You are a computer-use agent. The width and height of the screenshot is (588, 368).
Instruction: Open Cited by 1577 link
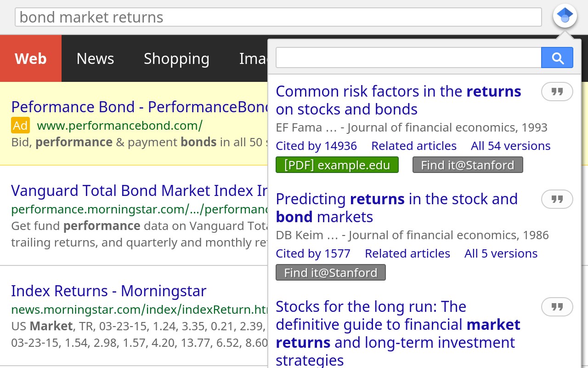[x=313, y=253]
